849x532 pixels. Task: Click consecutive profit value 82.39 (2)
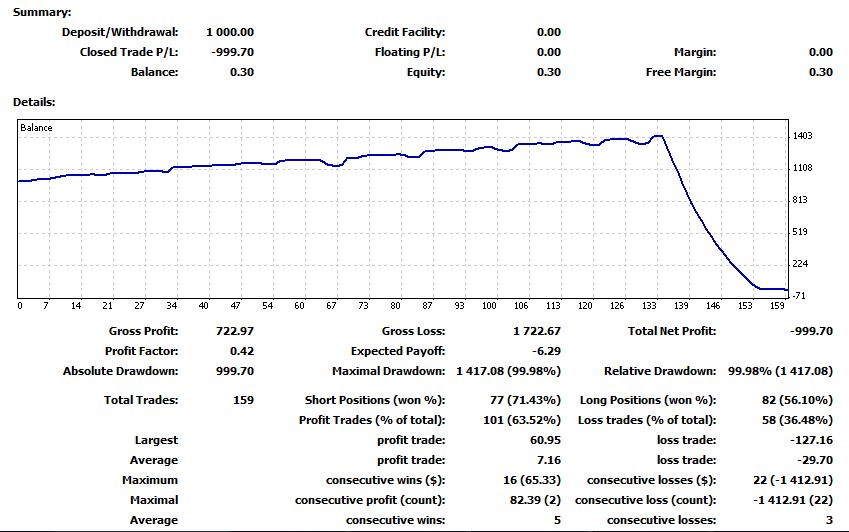coord(535,500)
